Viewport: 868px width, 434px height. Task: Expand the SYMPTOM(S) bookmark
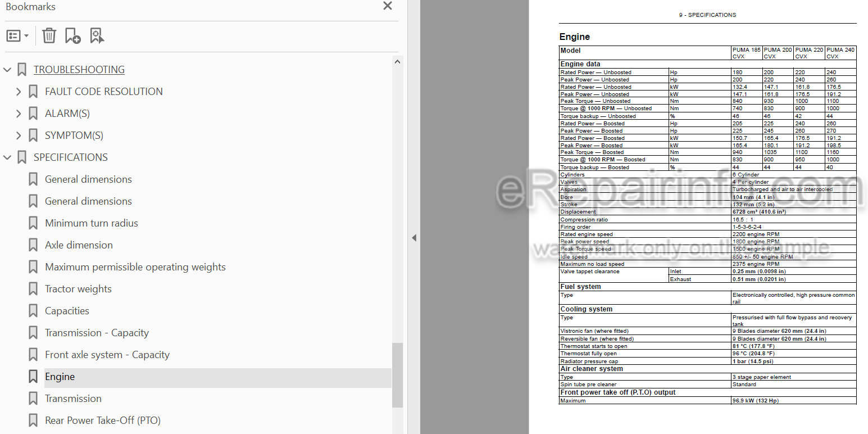[x=19, y=135]
